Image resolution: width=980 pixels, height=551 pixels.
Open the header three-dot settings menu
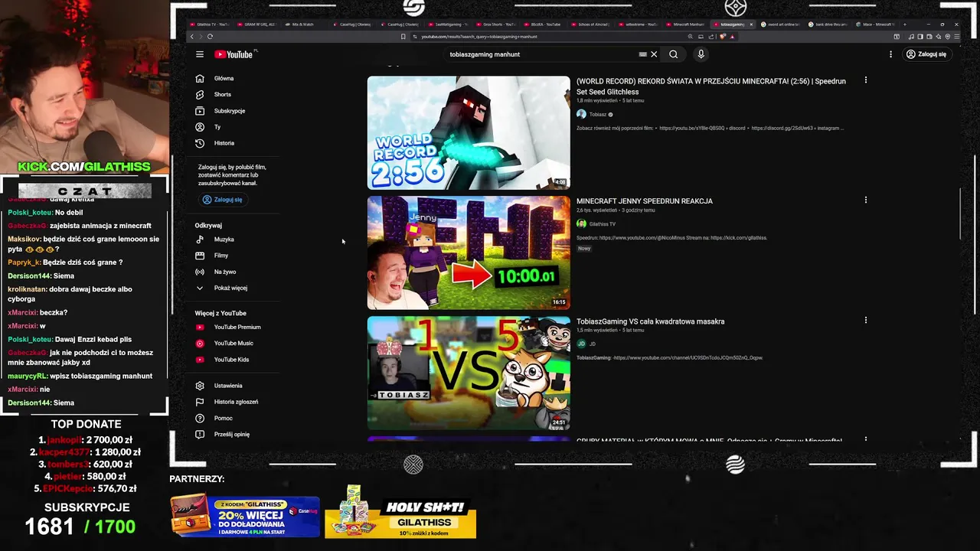[x=890, y=54]
